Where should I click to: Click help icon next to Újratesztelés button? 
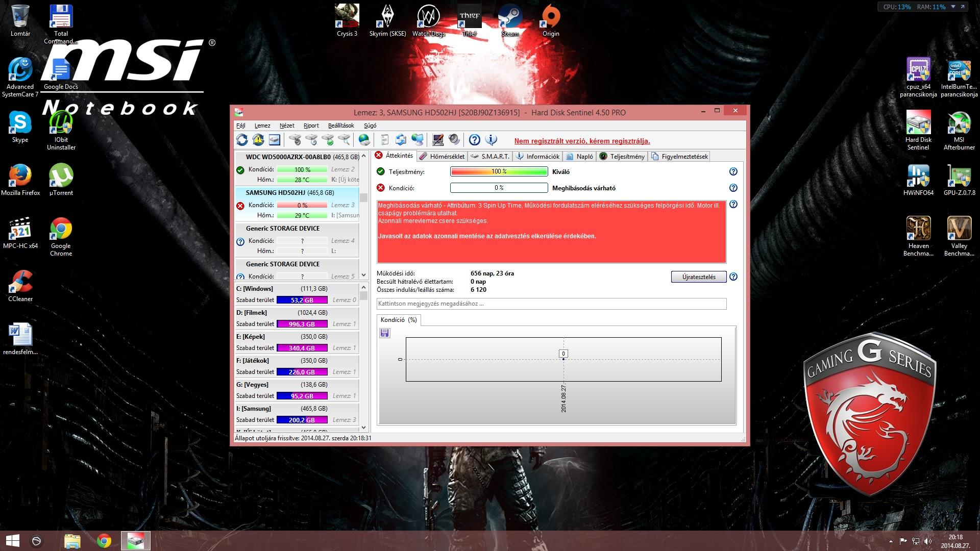coord(733,277)
